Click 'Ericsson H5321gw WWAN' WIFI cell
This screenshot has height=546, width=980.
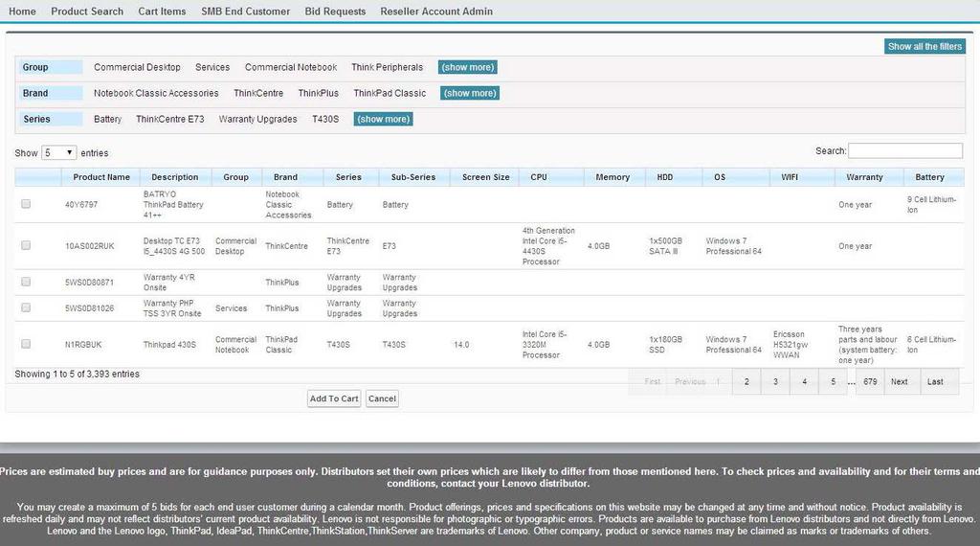tap(791, 345)
